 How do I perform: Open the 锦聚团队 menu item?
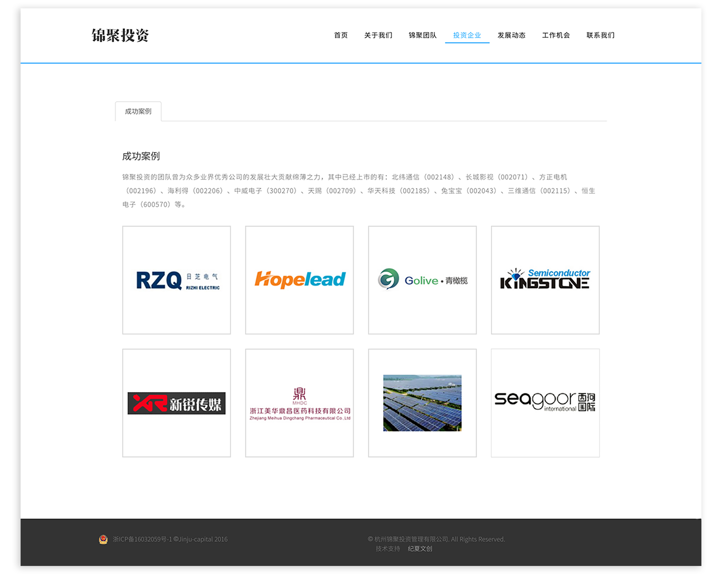[422, 35]
